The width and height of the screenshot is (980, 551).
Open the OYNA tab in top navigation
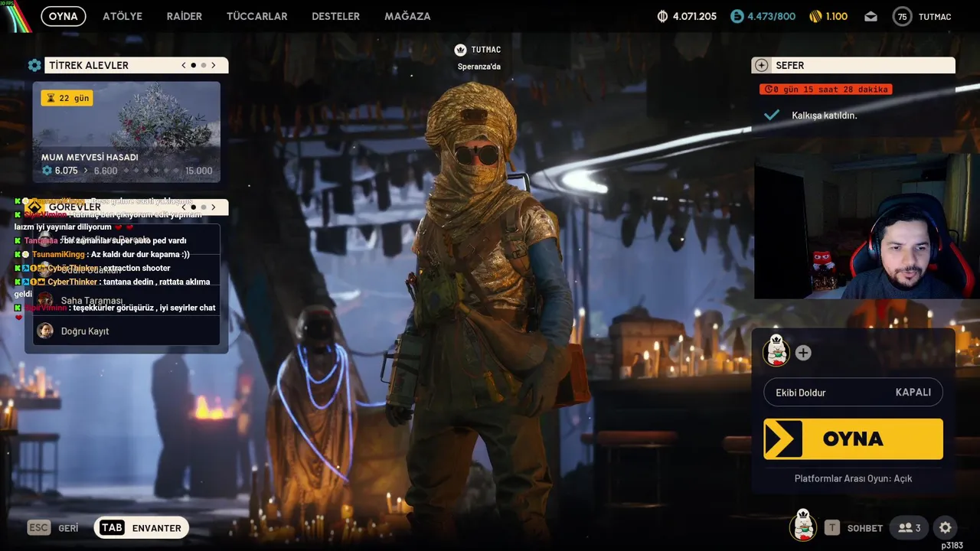64,16
